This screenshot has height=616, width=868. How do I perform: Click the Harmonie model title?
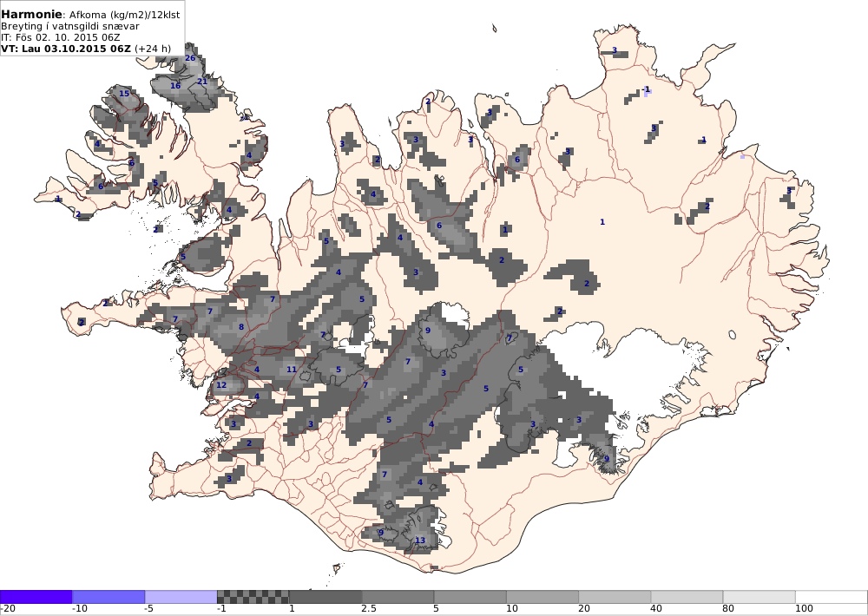[31, 15]
